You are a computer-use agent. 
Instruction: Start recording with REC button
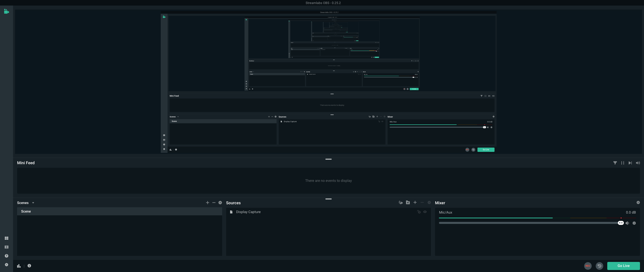[x=588, y=266]
